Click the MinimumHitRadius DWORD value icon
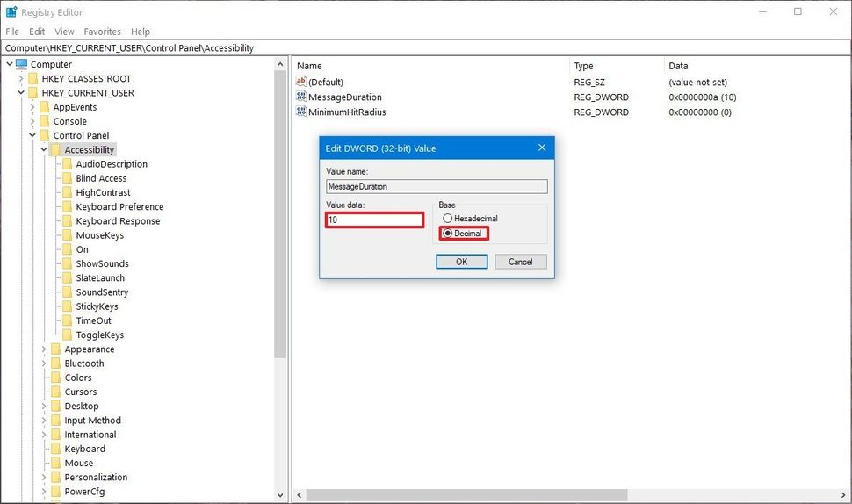852x504 pixels. pos(301,112)
